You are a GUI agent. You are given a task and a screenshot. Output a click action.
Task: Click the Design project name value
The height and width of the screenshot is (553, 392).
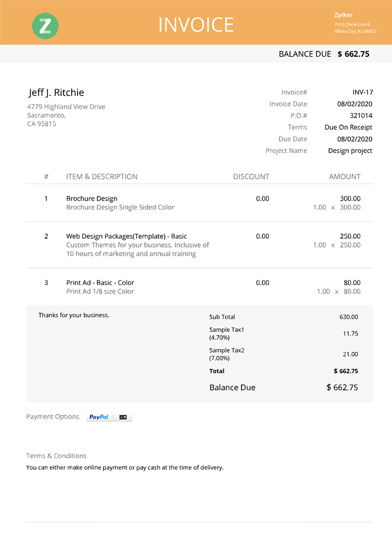[x=350, y=151]
